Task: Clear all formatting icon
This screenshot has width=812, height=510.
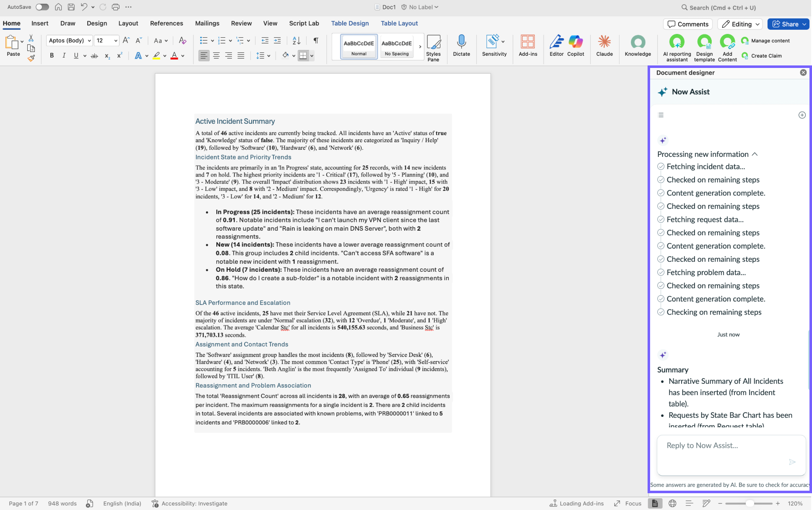Action: point(182,40)
